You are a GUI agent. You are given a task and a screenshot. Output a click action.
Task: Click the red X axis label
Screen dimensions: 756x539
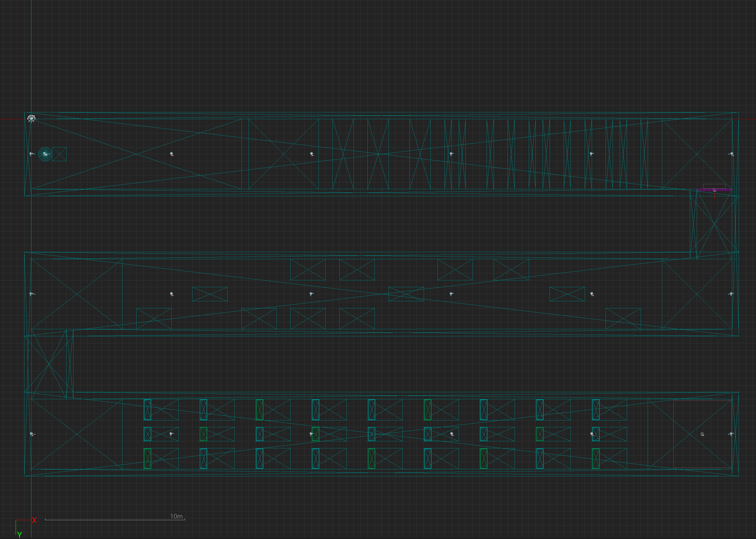[x=34, y=520]
